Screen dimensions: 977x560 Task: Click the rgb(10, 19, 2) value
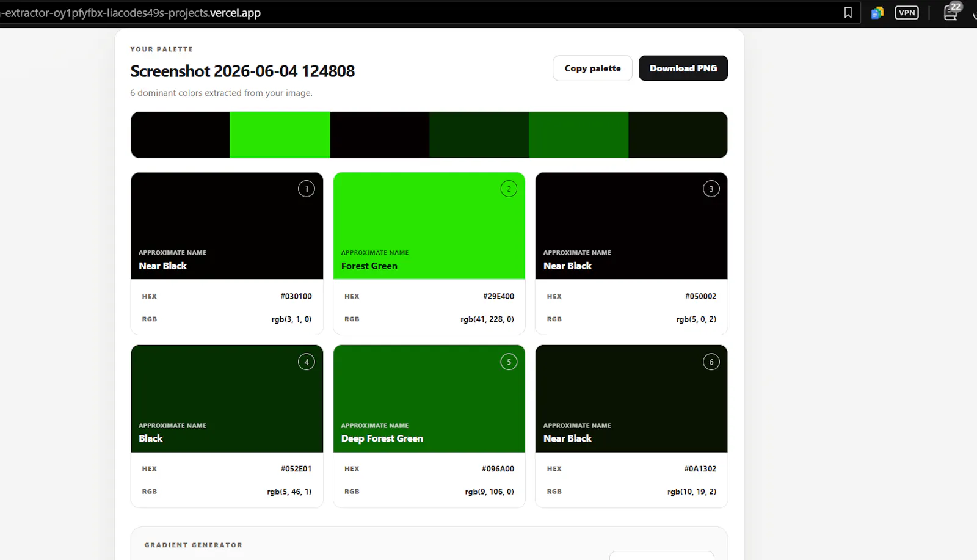[x=692, y=492]
